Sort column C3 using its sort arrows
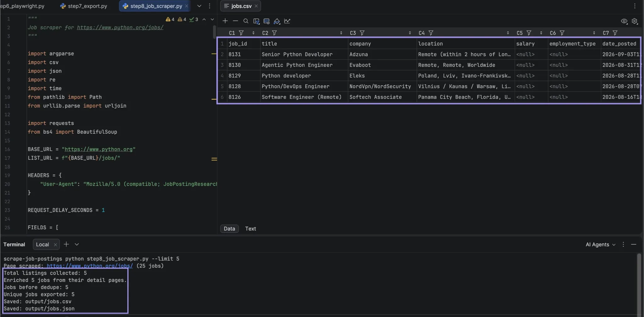 [x=410, y=33]
